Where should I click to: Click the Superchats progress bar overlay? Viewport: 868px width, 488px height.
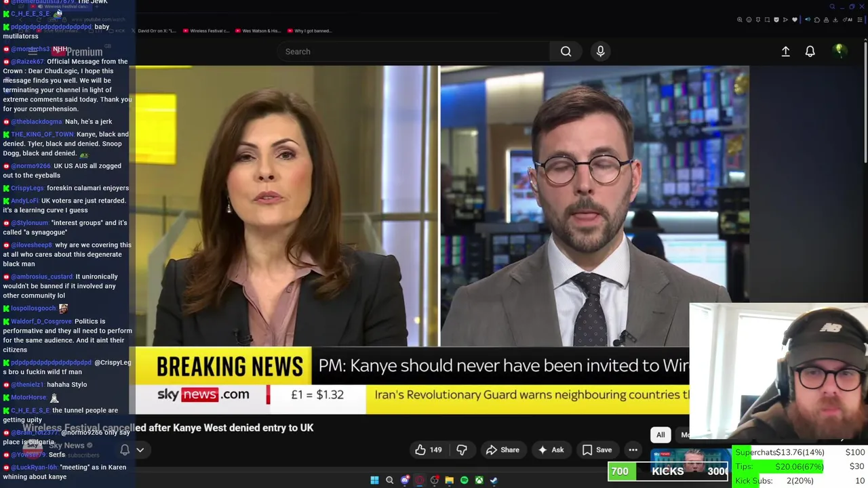800,452
